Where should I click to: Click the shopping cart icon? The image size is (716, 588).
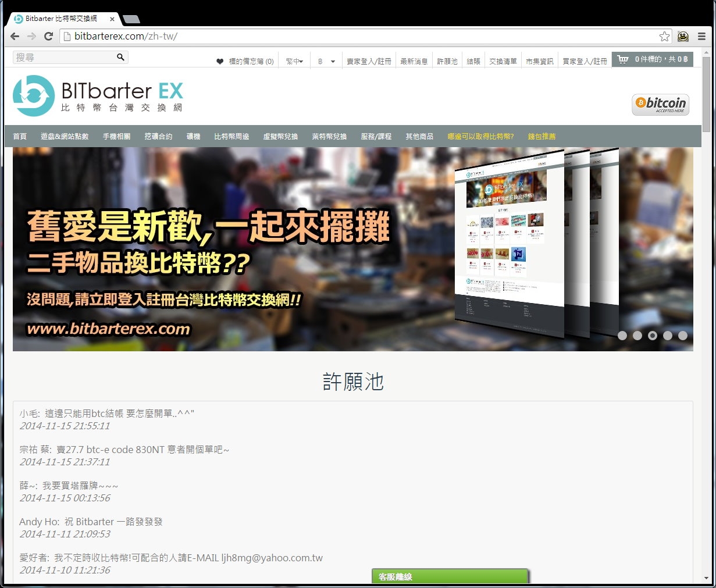point(623,59)
